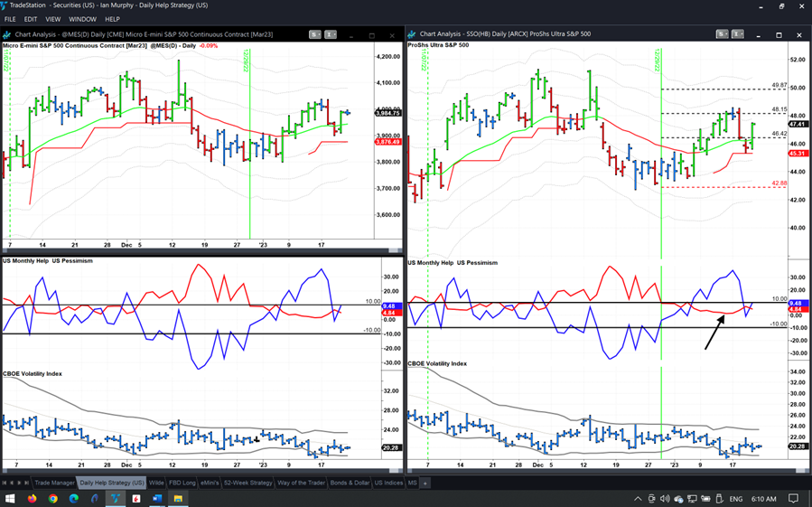Screen dimensions: 812x507
Task: Open File Explorer from taskbar
Action: [x=178, y=498]
